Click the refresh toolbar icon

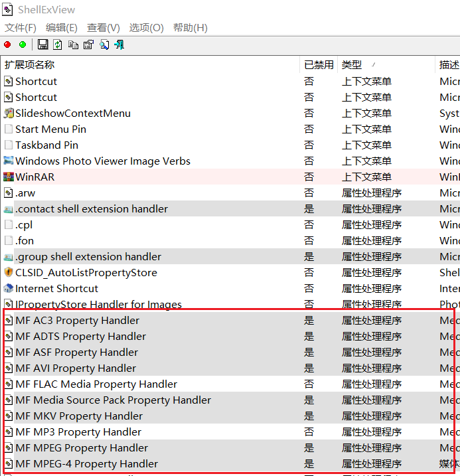[58, 44]
